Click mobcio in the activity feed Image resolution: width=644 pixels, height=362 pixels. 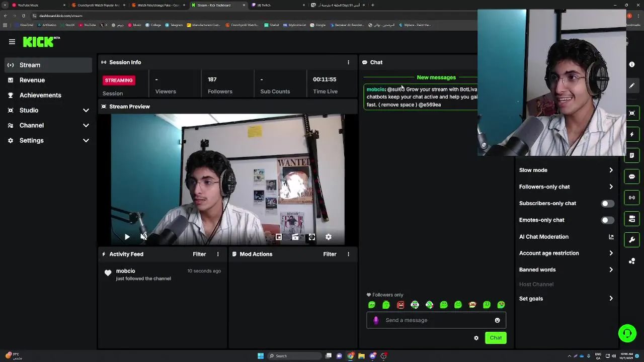[x=125, y=271]
